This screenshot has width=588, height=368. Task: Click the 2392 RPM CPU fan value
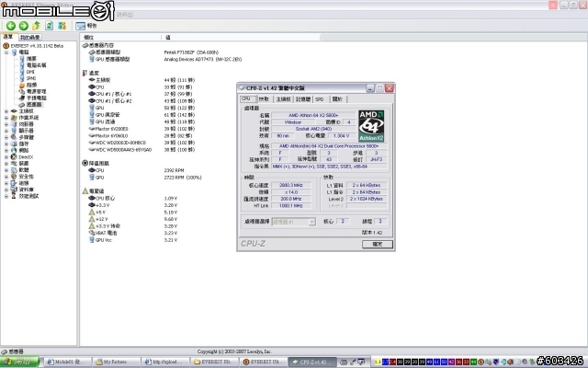[174, 170]
